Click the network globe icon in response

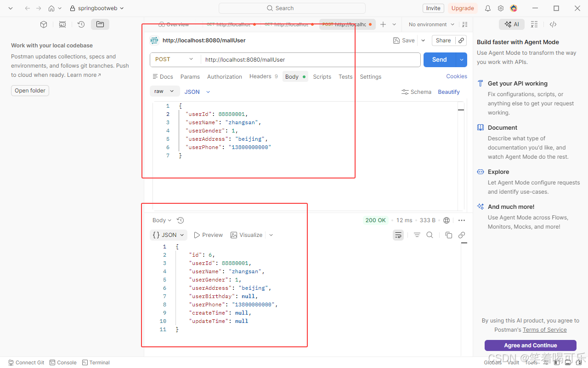447,220
